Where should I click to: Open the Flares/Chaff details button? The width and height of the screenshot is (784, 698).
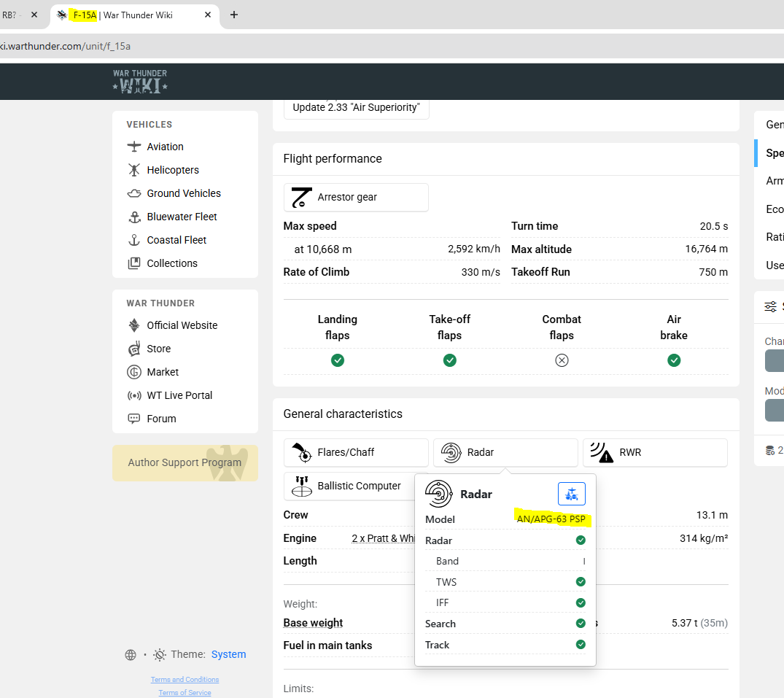coord(356,452)
